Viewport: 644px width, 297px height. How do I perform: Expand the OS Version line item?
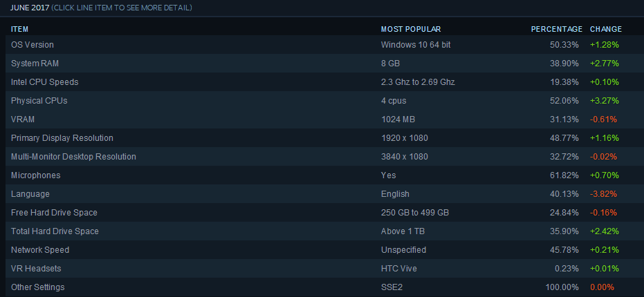tap(33, 45)
